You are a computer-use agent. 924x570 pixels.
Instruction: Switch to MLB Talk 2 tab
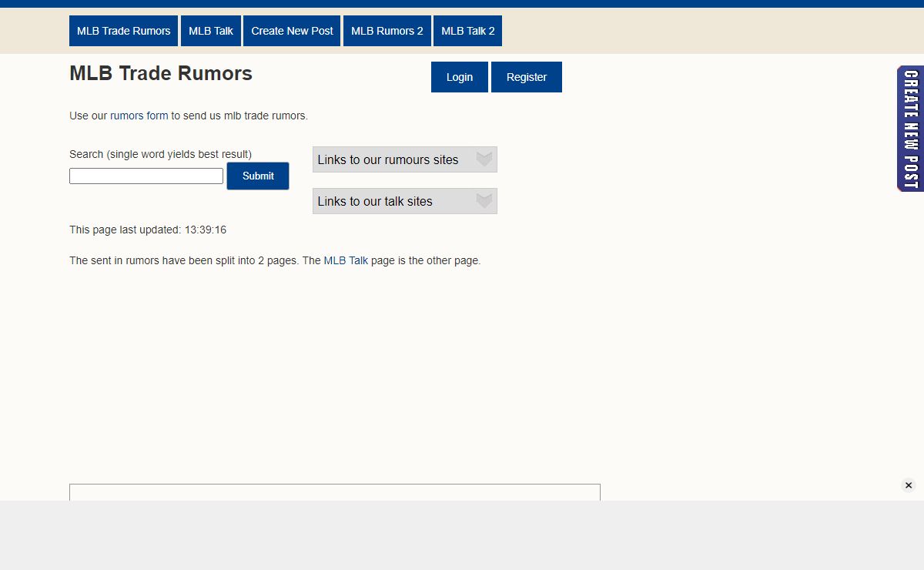coord(468,31)
